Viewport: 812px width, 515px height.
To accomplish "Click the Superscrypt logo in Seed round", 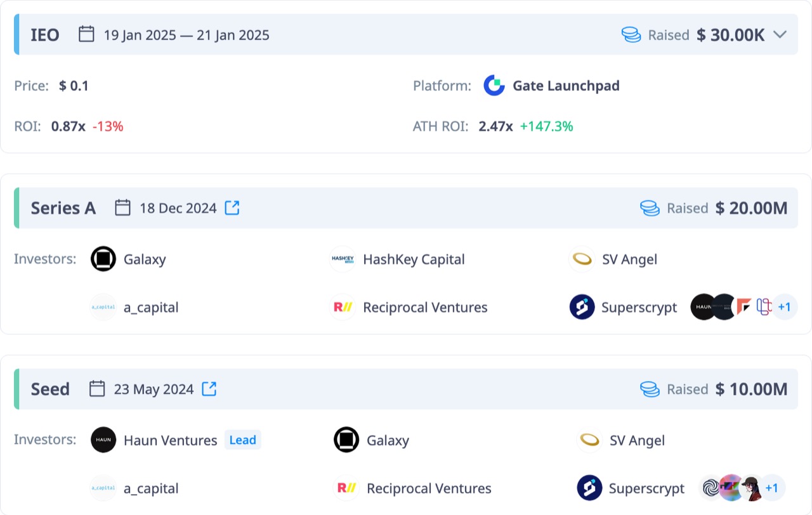I will click(589, 488).
